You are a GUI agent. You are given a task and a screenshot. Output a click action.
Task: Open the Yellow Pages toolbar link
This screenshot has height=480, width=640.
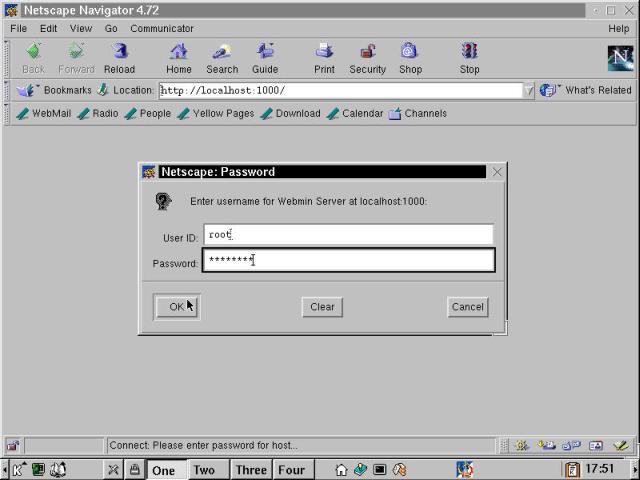pyautogui.click(x=216, y=113)
